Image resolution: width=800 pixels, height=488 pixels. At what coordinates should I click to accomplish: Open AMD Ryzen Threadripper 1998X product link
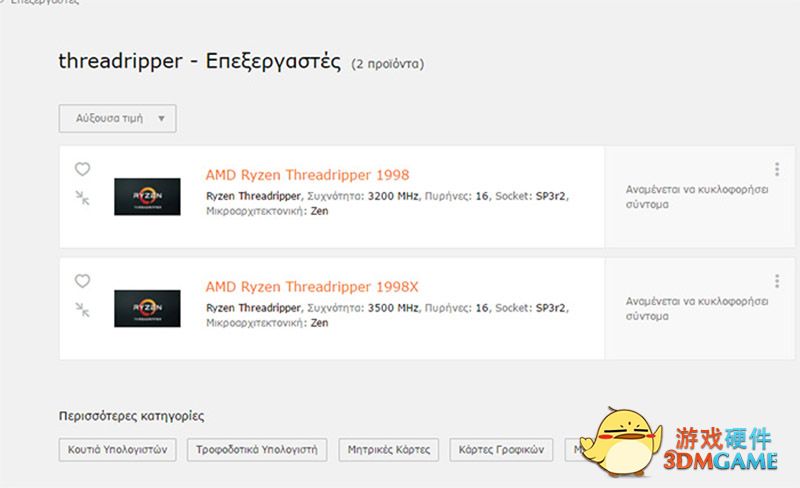312,287
